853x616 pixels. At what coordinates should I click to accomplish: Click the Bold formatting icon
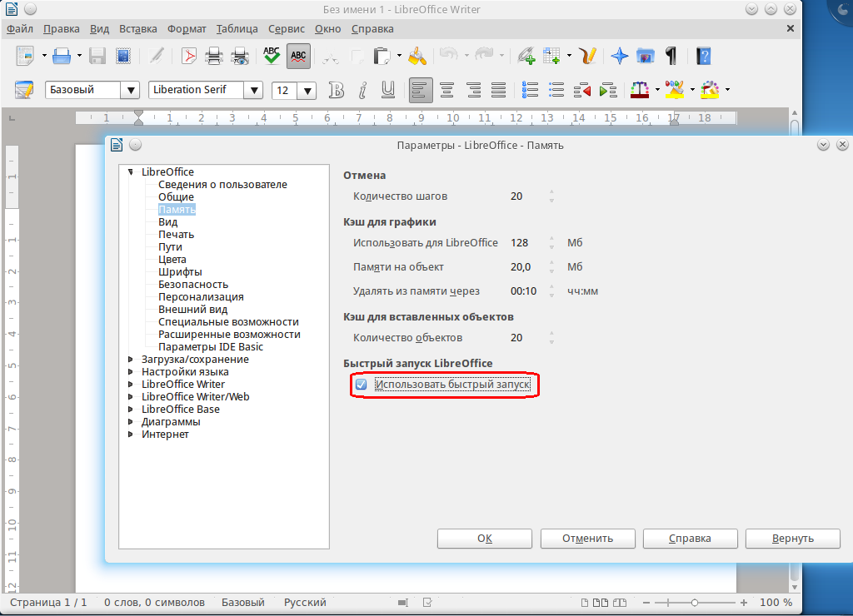coord(337,90)
